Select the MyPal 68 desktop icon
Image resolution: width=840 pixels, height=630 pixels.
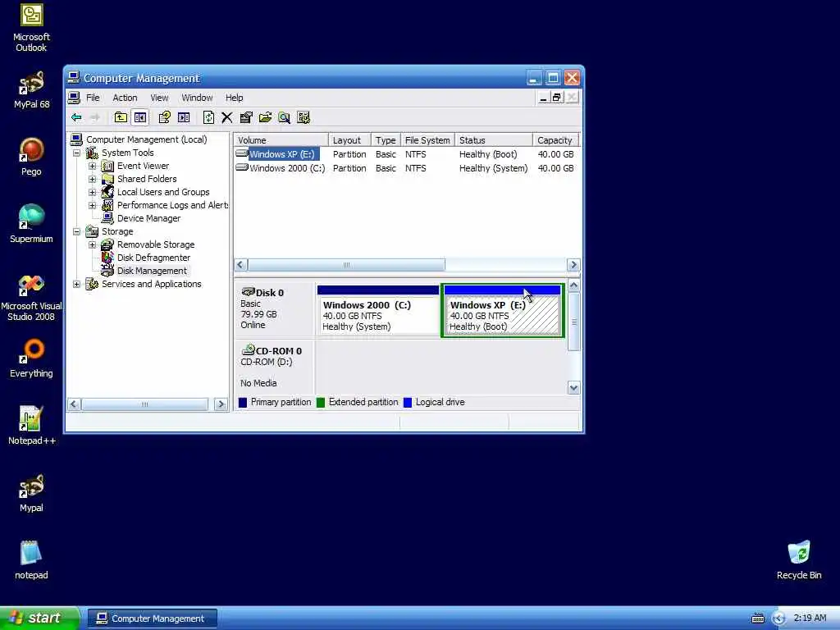point(31,90)
